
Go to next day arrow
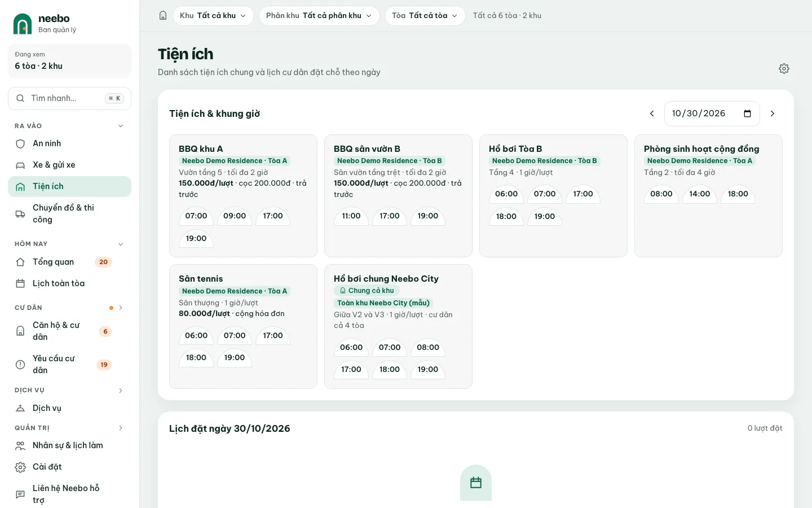tap(773, 113)
